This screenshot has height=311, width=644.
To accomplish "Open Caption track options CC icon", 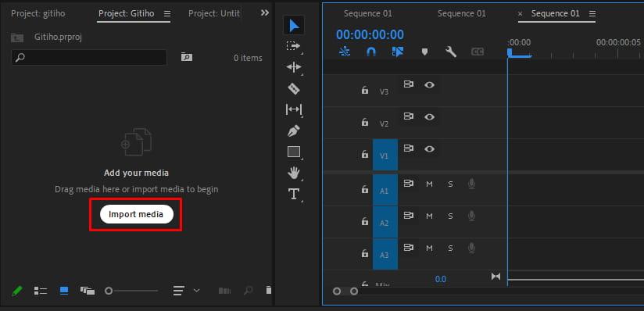I will coord(478,52).
